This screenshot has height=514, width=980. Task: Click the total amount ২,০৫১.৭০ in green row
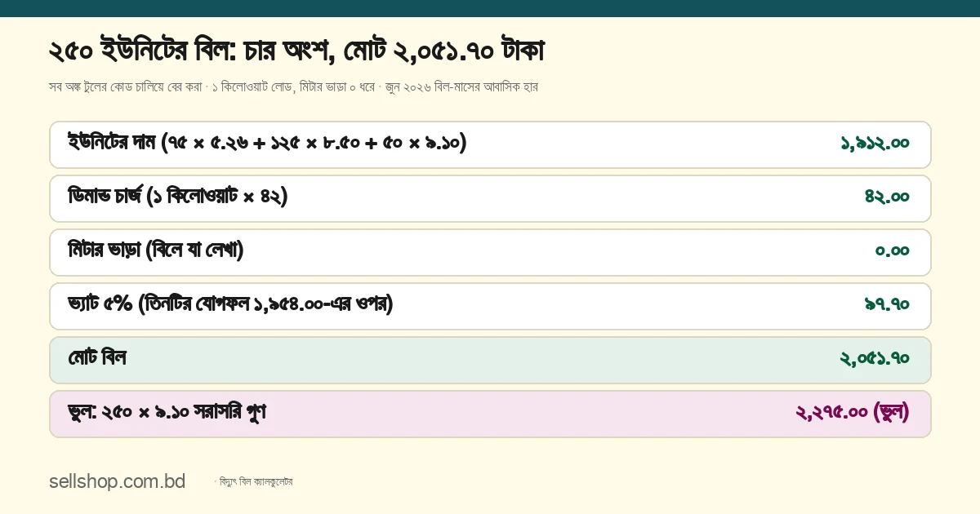tap(875, 359)
